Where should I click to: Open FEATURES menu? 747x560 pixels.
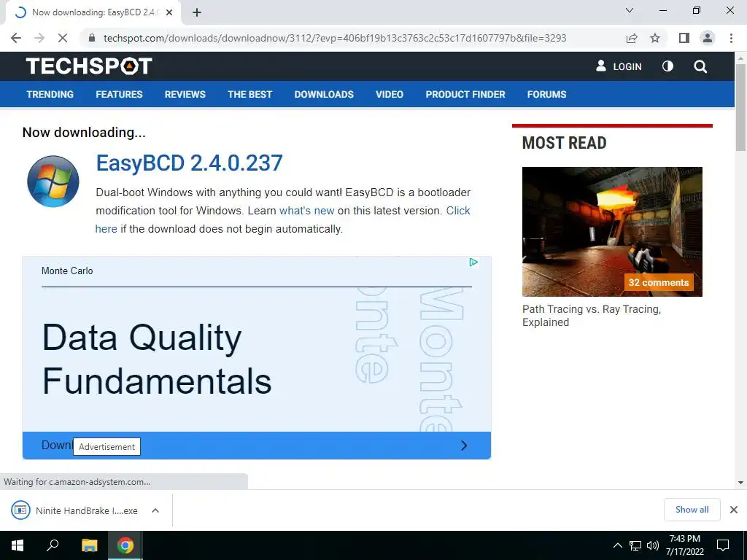(x=119, y=94)
